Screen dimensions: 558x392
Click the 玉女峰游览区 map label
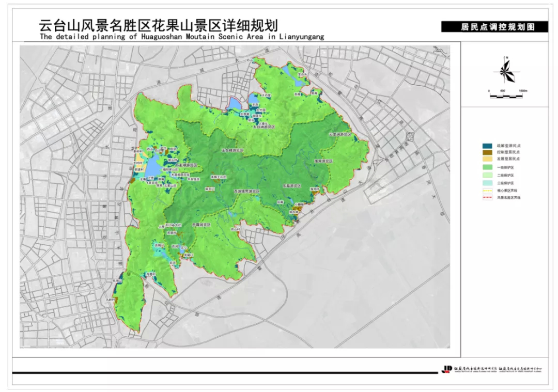point(233,150)
